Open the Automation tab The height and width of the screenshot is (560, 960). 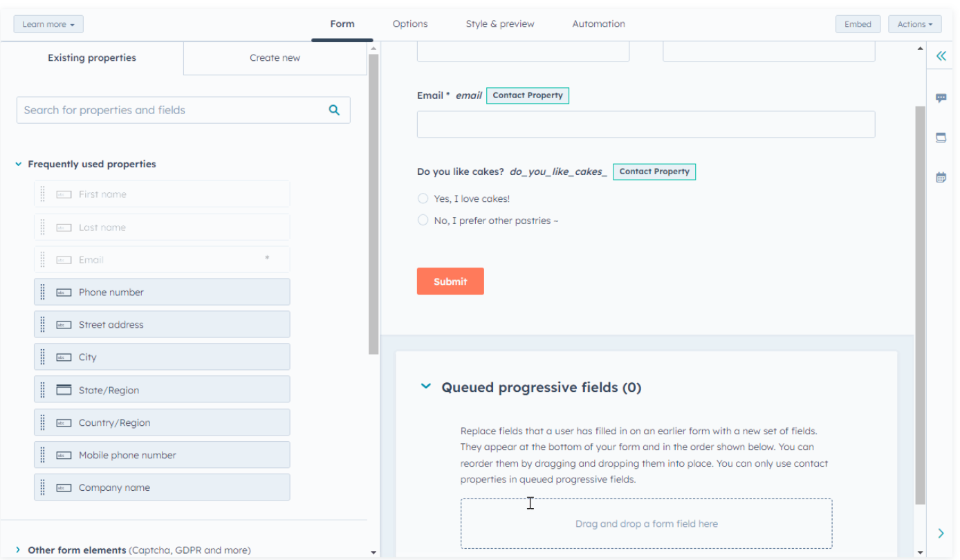click(x=598, y=24)
